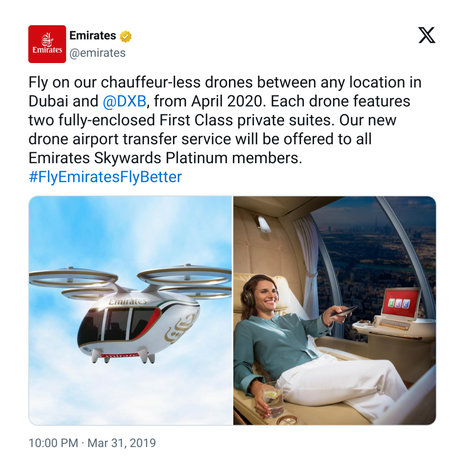Open the Emirates display name
The height and width of the screenshot is (476, 465).
93,35
